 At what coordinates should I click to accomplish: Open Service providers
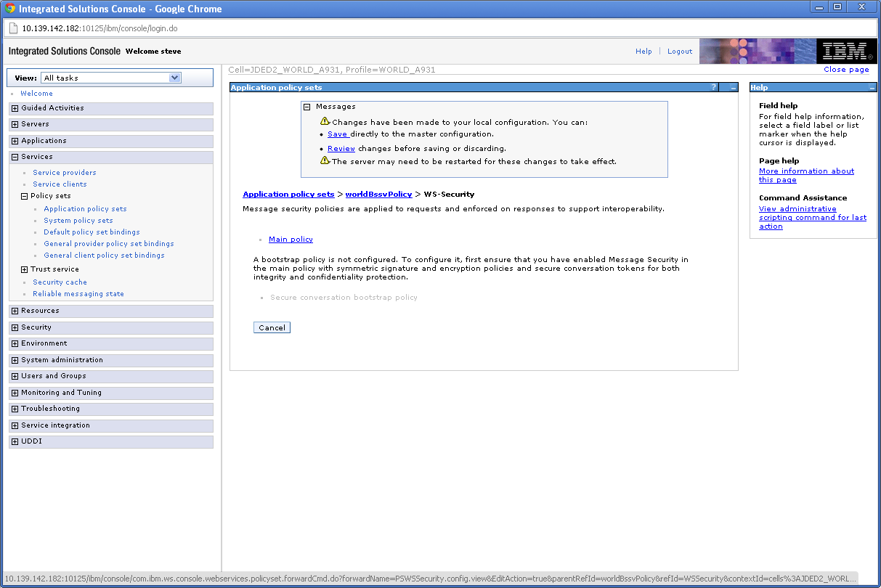(65, 173)
